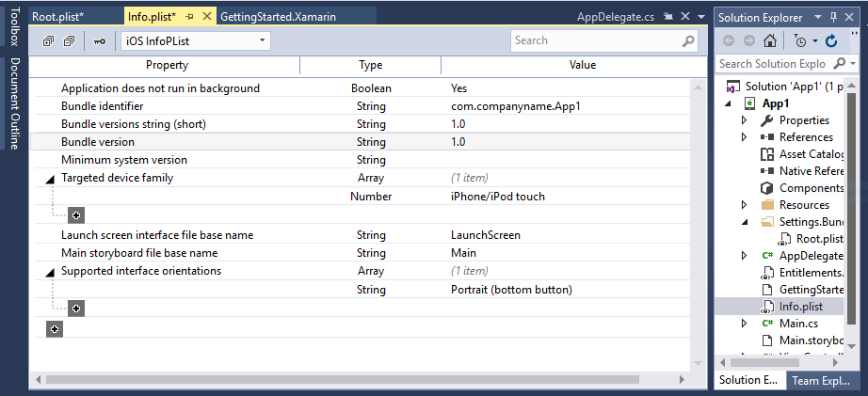Collapse the Targeted device family array
Viewport: 868px width, 396px height.
pyautogui.click(x=49, y=179)
